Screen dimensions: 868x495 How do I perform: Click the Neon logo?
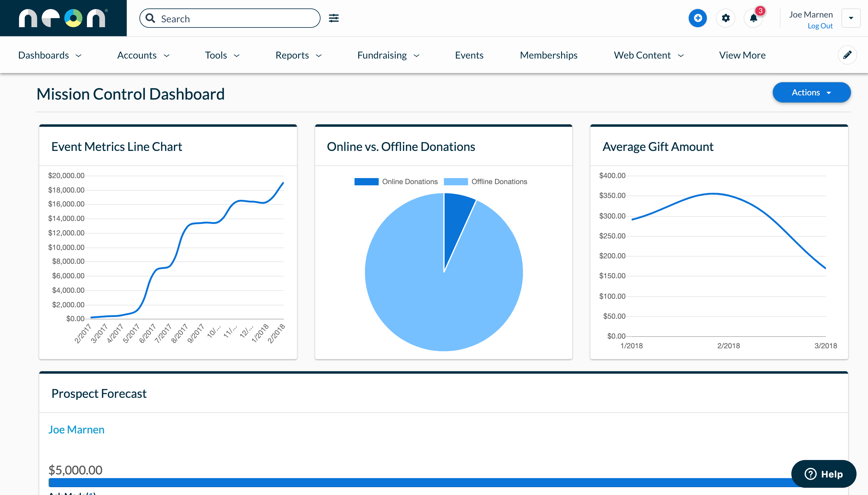(x=63, y=18)
